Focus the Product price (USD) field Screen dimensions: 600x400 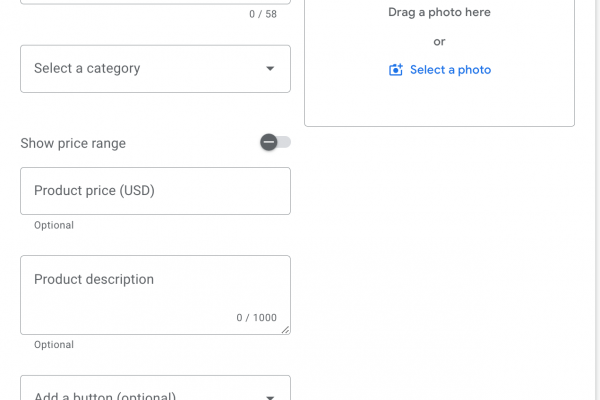point(155,191)
